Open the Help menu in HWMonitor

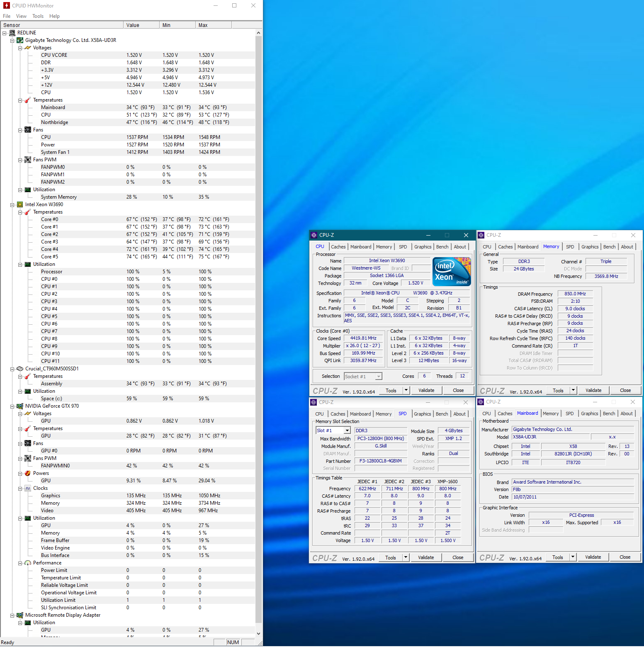[54, 16]
